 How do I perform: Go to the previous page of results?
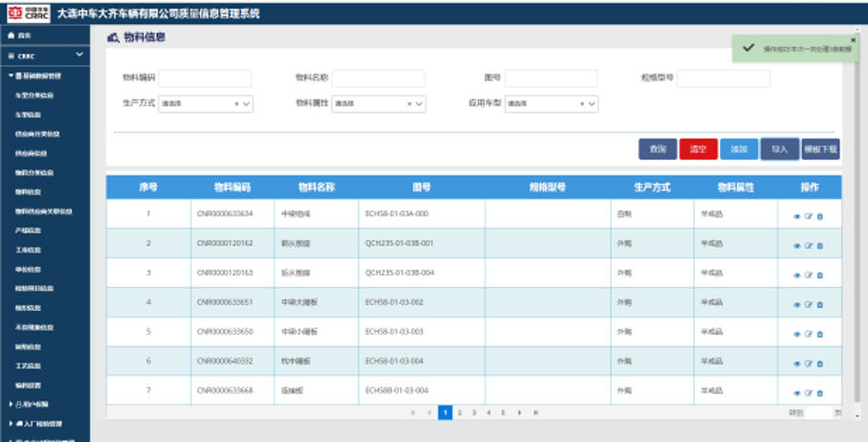pyautogui.click(x=429, y=412)
